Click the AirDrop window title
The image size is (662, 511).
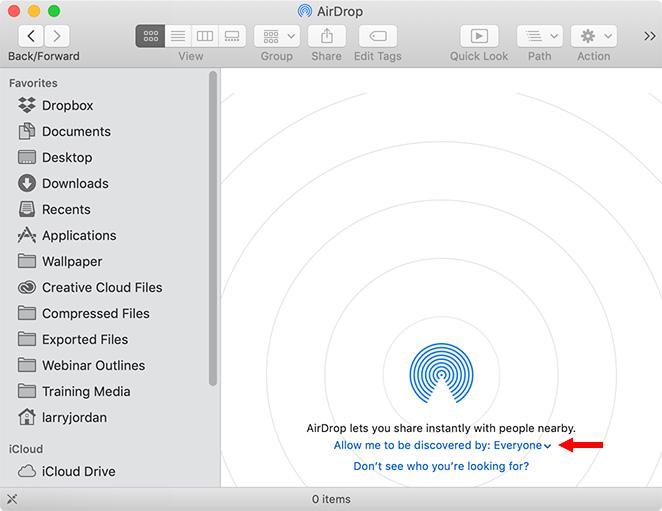(x=331, y=11)
